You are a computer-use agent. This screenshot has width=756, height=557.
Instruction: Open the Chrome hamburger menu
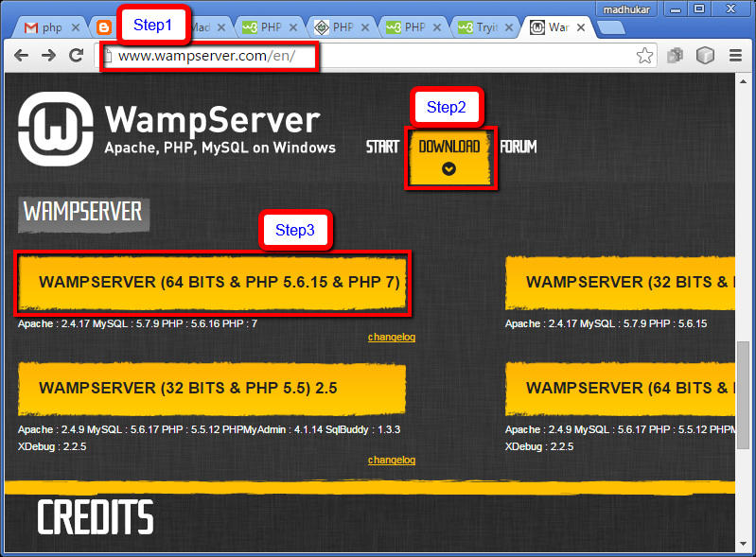pos(735,56)
